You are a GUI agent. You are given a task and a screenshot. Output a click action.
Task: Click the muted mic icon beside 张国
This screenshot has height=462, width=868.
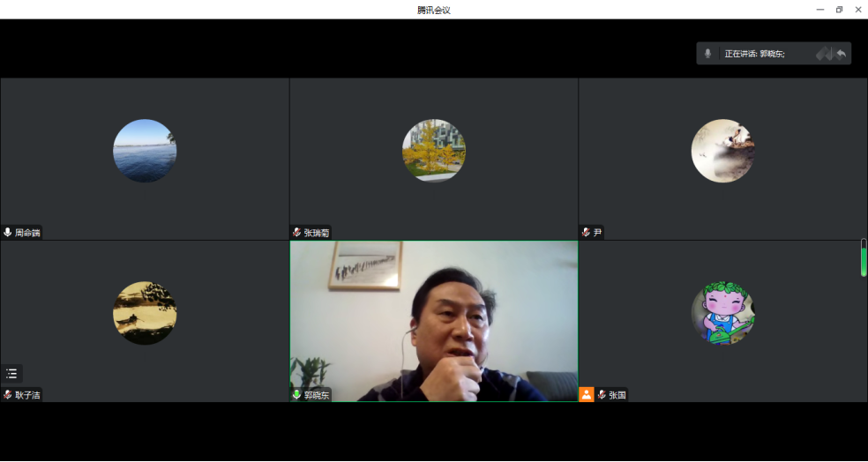tap(602, 395)
